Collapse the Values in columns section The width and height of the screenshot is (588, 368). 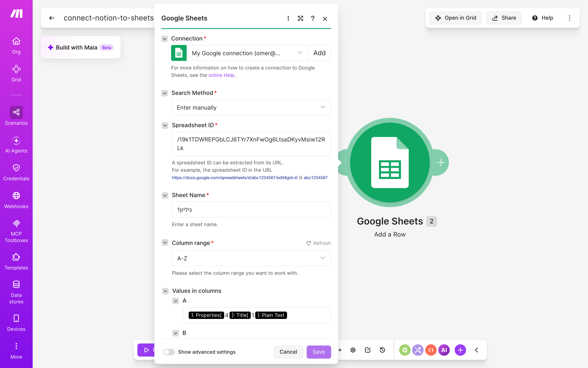click(x=165, y=291)
